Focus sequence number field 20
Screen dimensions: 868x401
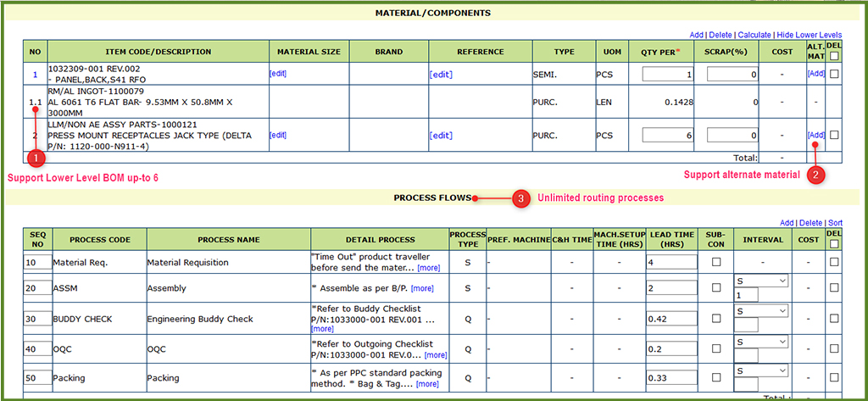click(x=37, y=288)
